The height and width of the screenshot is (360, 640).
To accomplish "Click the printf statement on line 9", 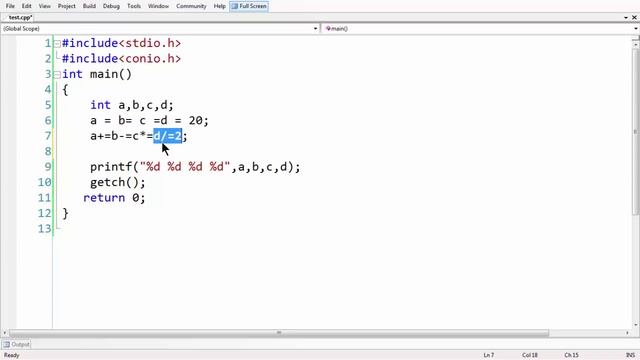I will point(195,167).
